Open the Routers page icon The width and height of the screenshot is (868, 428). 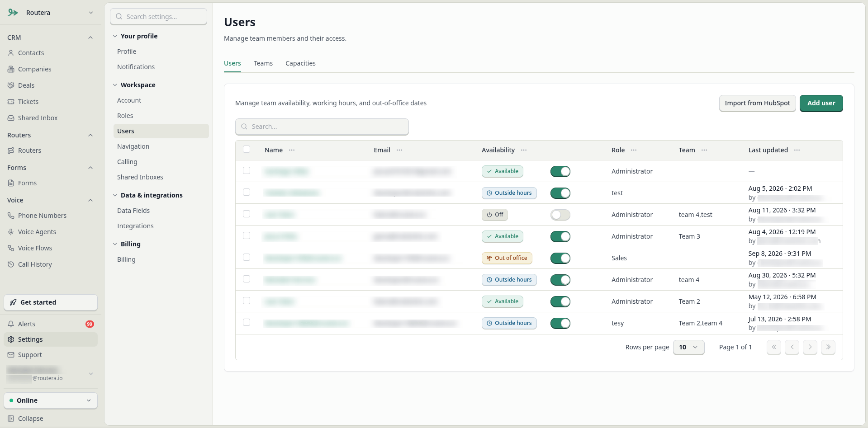[x=11, y=151]
